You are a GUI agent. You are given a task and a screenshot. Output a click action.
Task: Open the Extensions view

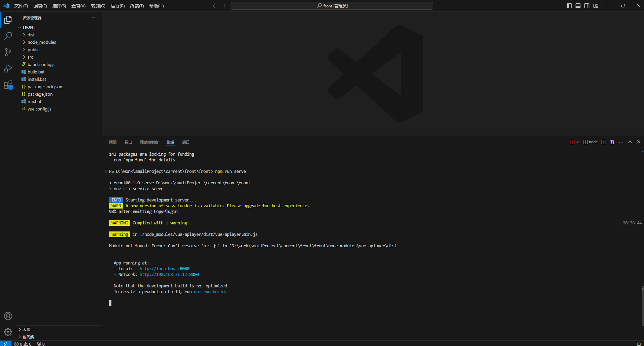[8, 85]
